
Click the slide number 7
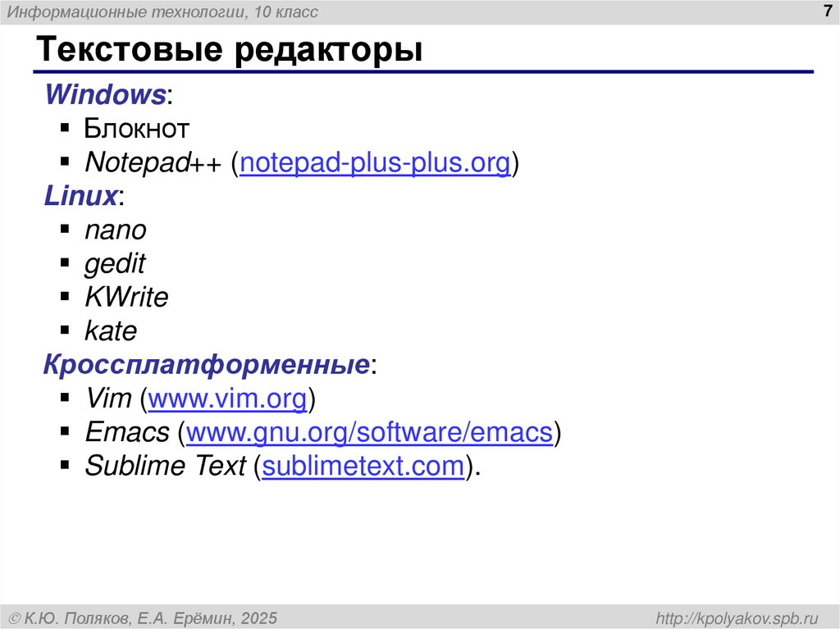tap(828, 10)
